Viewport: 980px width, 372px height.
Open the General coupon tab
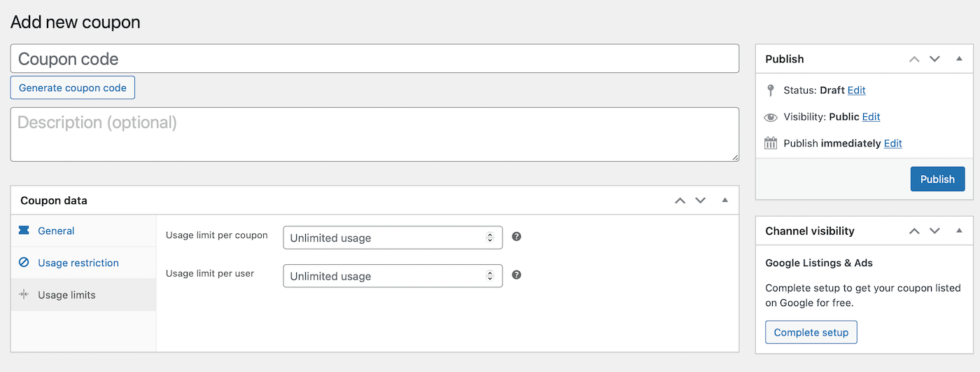[56, 230]
